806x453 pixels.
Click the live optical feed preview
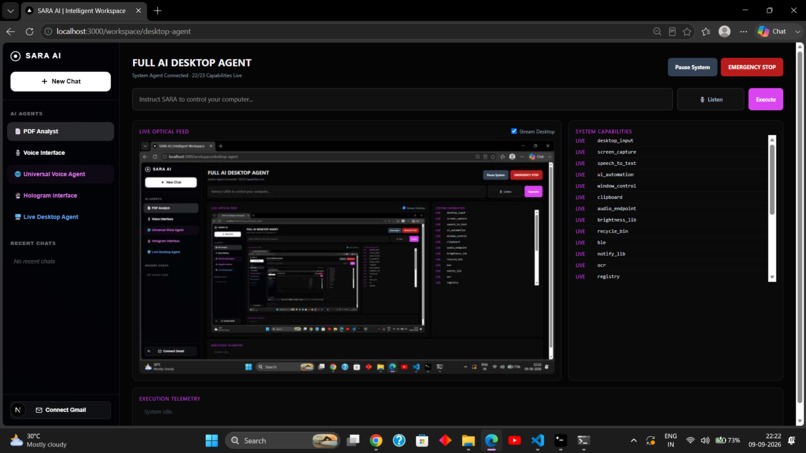pyautogui.click(x=347, y=257)
